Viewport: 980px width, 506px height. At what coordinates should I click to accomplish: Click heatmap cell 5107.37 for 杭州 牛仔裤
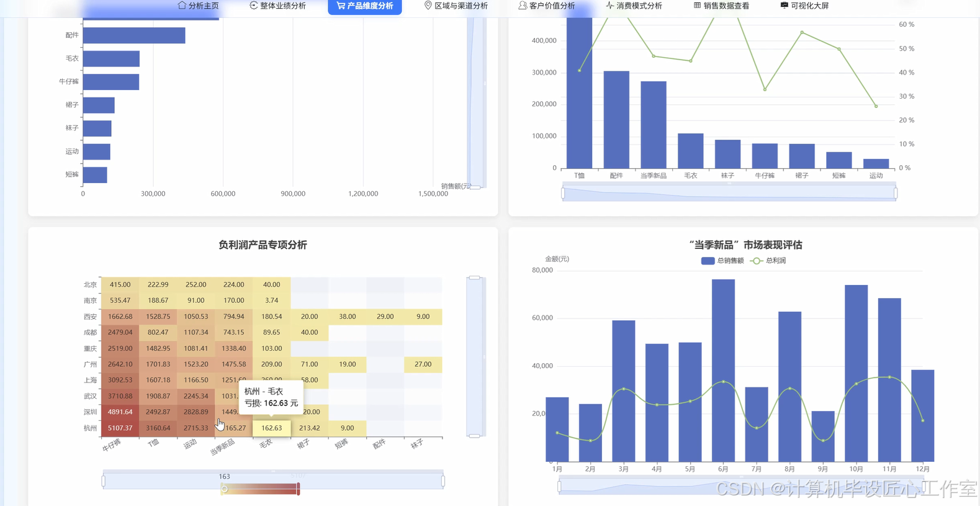point(120,428)
